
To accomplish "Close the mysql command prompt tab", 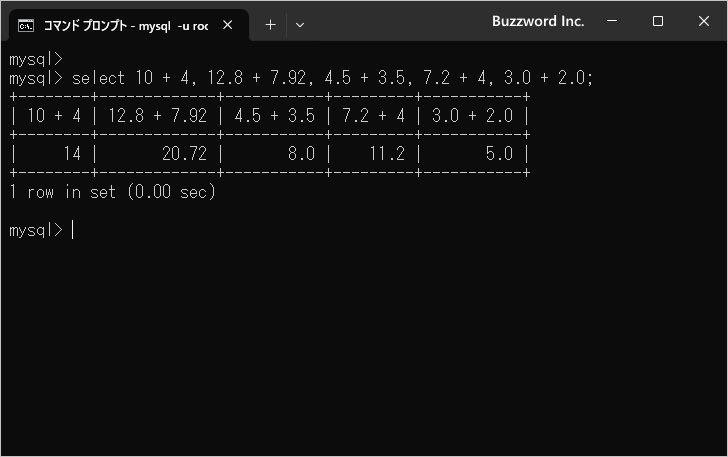I will coord(228,25).
